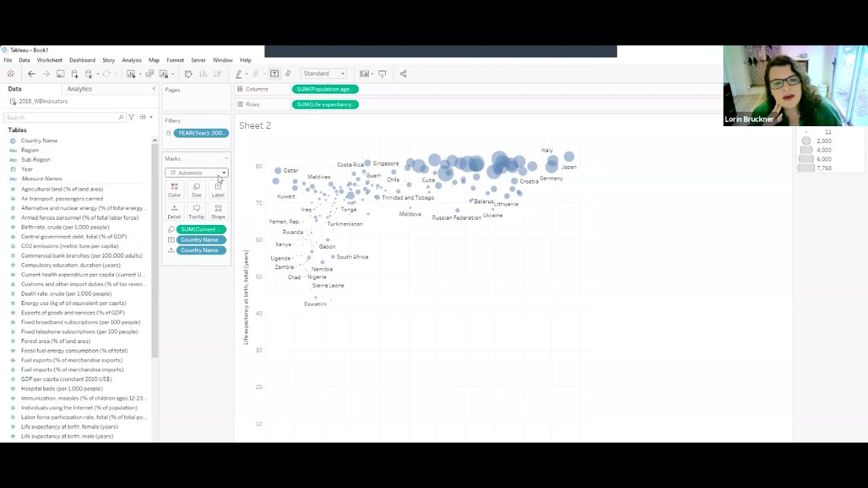868x488 pixels.
Task: Open the Analysis menu
Action: tap(132, 60)
